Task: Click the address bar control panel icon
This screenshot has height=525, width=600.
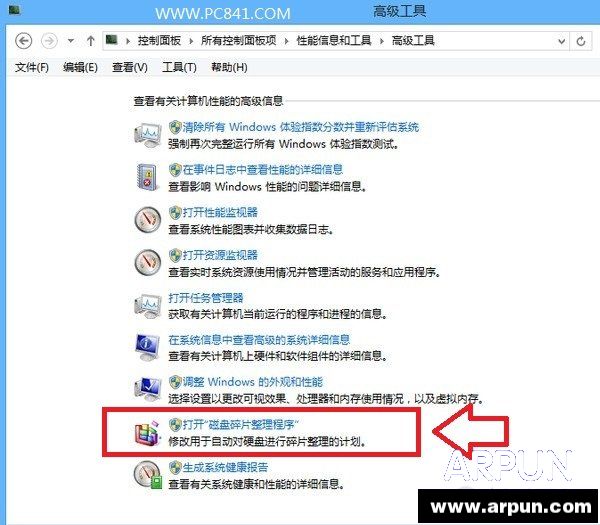Action: click(112, 39)
